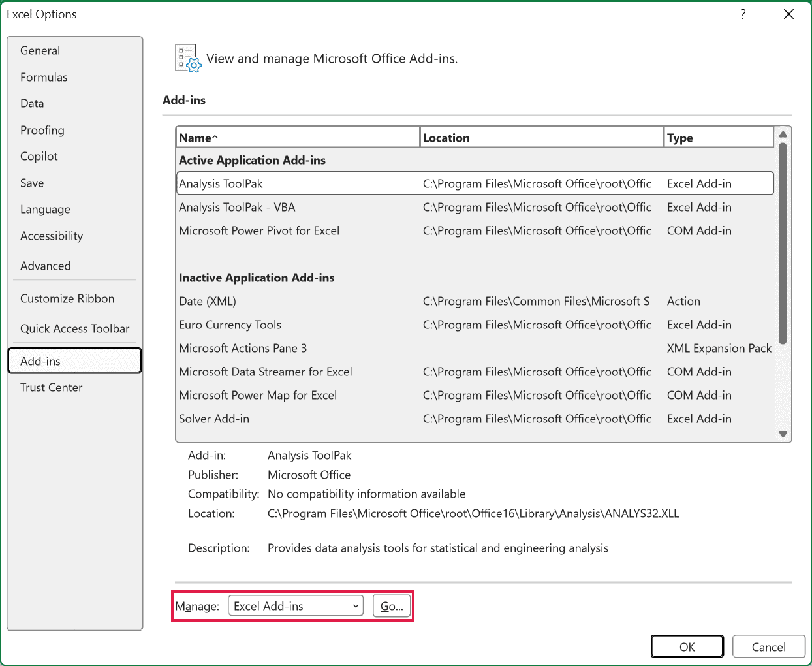This screenshot has width=812, height=666.
Task: Confirm with the OK button
Action: pyautogui.click(x=687, y=646)
